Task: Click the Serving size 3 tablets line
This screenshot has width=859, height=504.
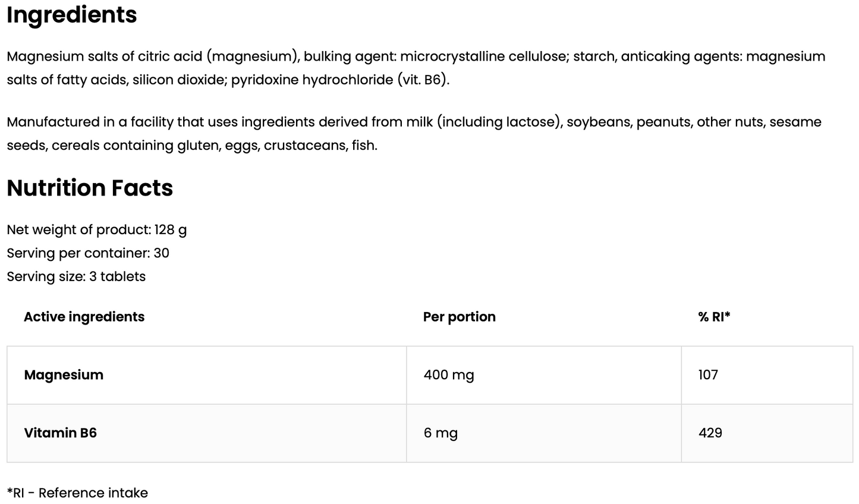Action: [x=76, y=276]
